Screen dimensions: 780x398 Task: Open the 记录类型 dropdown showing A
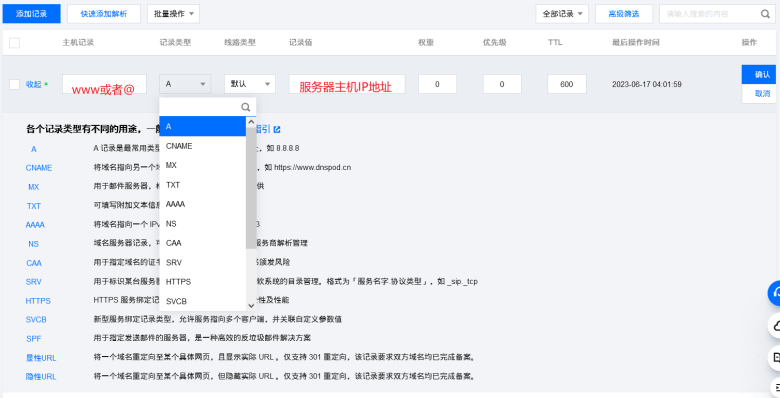185,84
